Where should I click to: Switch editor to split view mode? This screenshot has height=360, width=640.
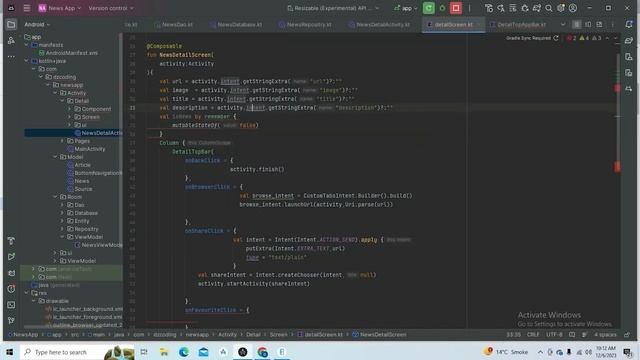click(x=588, y=24)
